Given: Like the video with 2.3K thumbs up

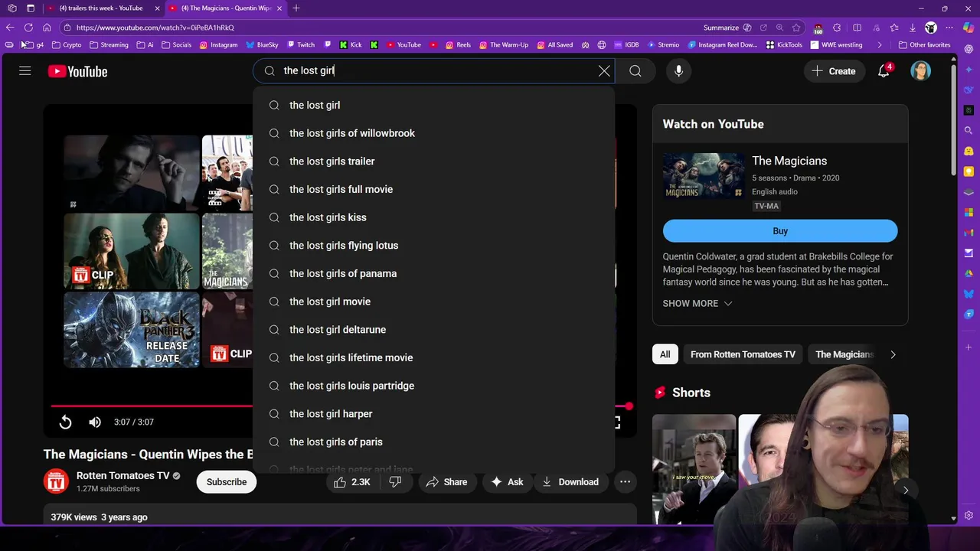Looking at the screenshot, I should tap(351, 481).
